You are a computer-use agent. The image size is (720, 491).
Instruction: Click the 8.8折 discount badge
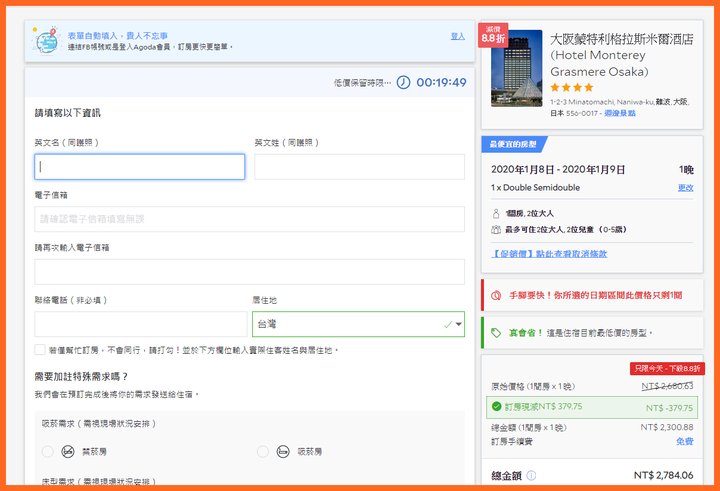pos(493,35)
